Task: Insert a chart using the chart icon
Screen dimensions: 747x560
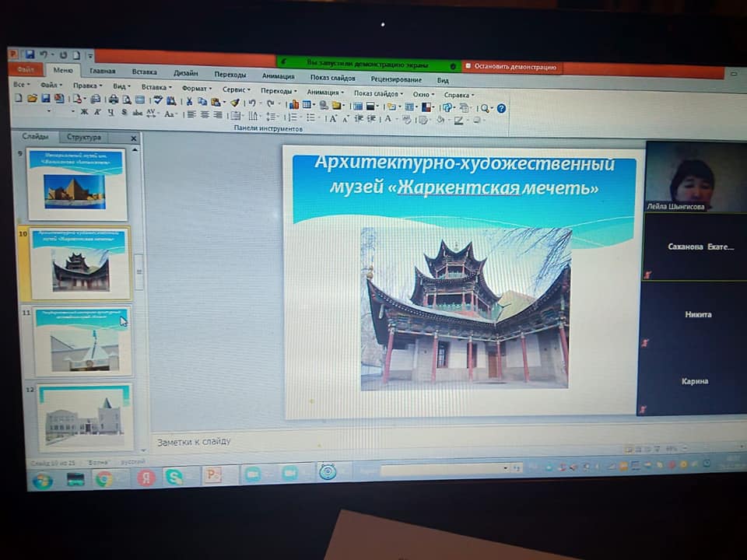Action: (294, 104)
